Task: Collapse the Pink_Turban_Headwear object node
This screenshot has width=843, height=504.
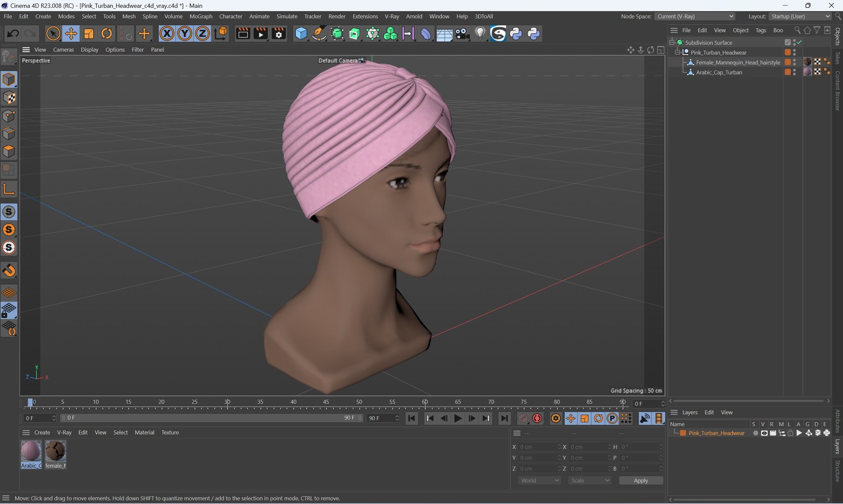Action: [x=678, y=52]
